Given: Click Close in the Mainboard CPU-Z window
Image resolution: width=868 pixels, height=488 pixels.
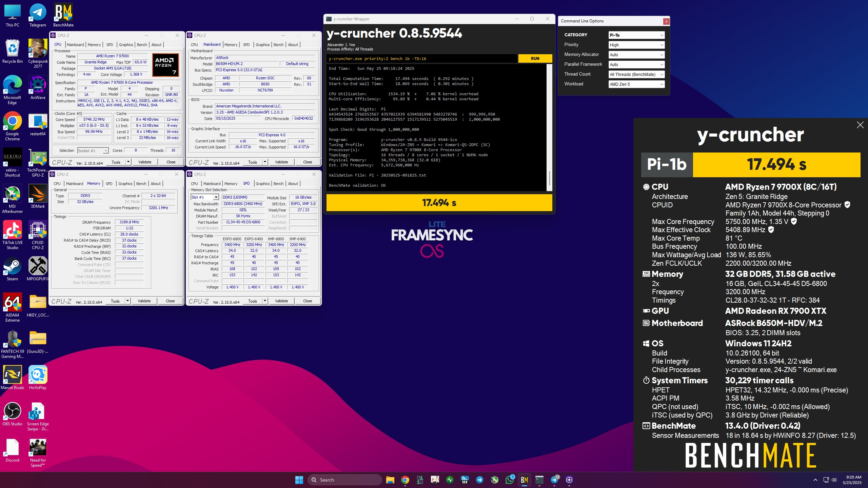Looking at the screenshot, I should (308, 162).
